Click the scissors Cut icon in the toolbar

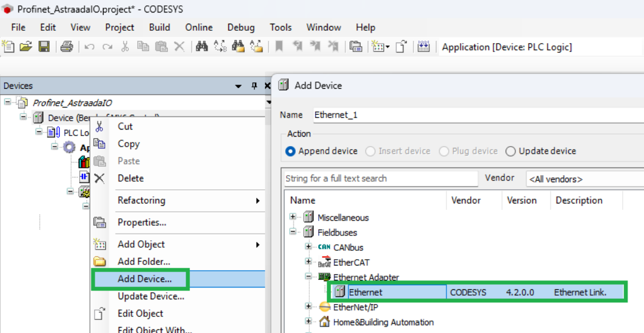125,46
